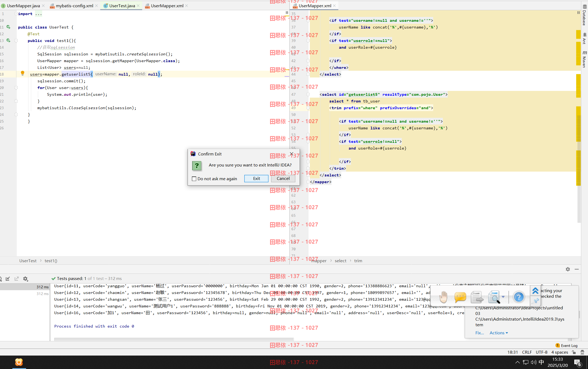
Task: Click the Chinese IME indicator in tray
Action: pos(541,362)
